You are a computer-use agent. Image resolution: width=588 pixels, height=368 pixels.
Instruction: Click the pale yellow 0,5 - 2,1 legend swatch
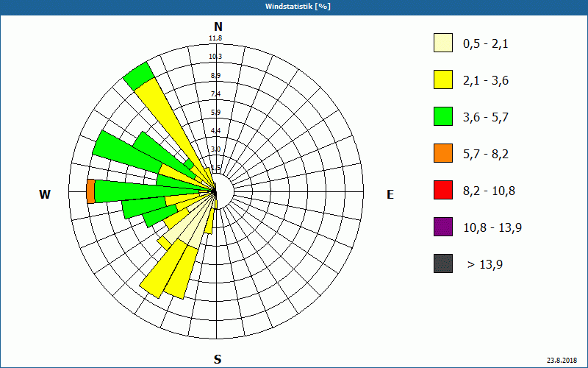[x=443, y=43]
